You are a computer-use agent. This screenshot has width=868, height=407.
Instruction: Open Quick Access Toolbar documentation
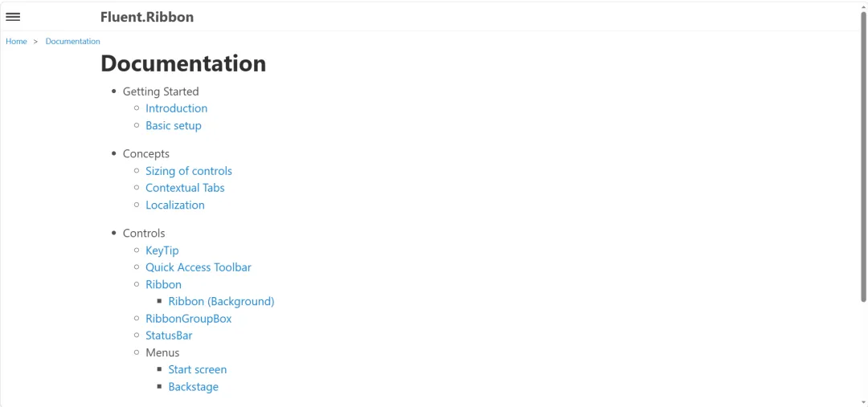coord(199,267)
